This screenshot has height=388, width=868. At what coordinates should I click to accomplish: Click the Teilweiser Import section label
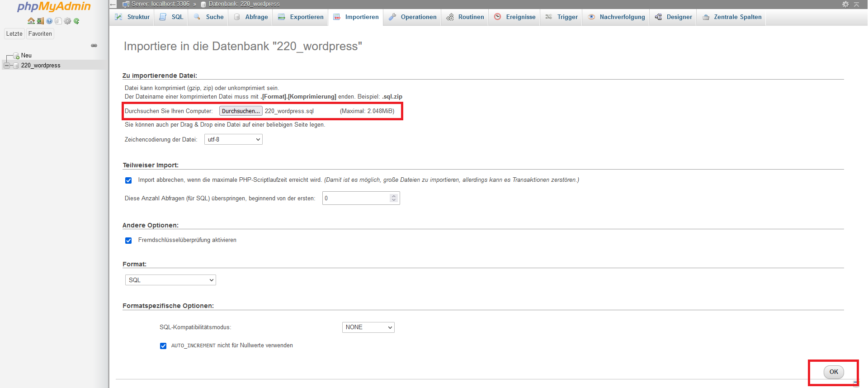click(151, 165)
